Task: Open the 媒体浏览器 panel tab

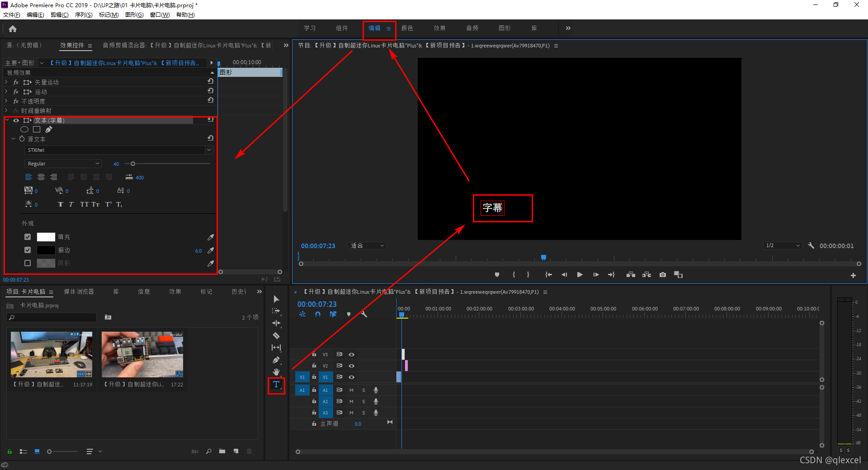Action: pos(79,292)
